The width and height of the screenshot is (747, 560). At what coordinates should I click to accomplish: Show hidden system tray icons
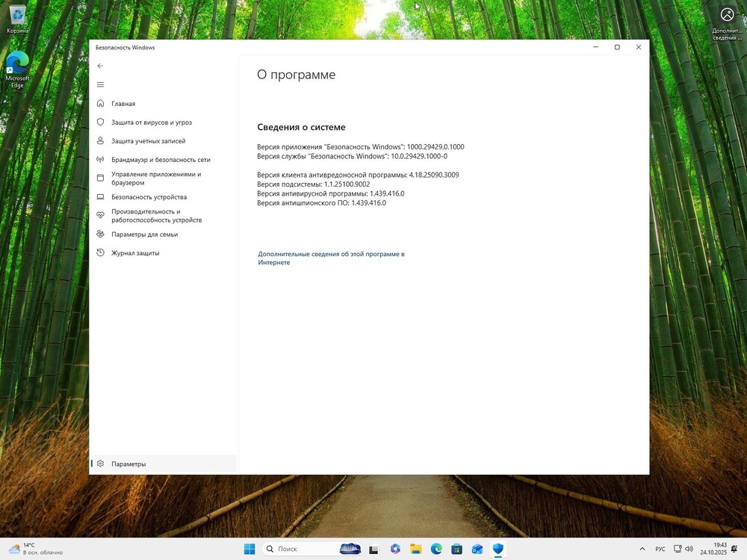point(642,549)
